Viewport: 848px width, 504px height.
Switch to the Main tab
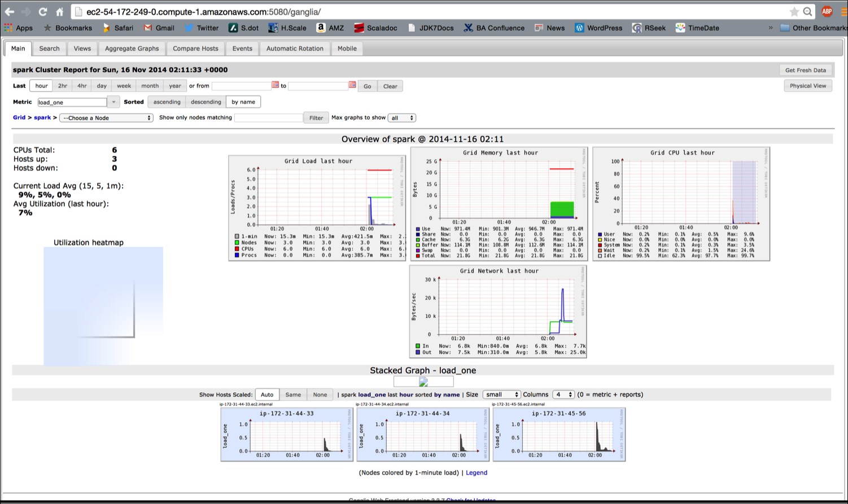pos(18,49)
